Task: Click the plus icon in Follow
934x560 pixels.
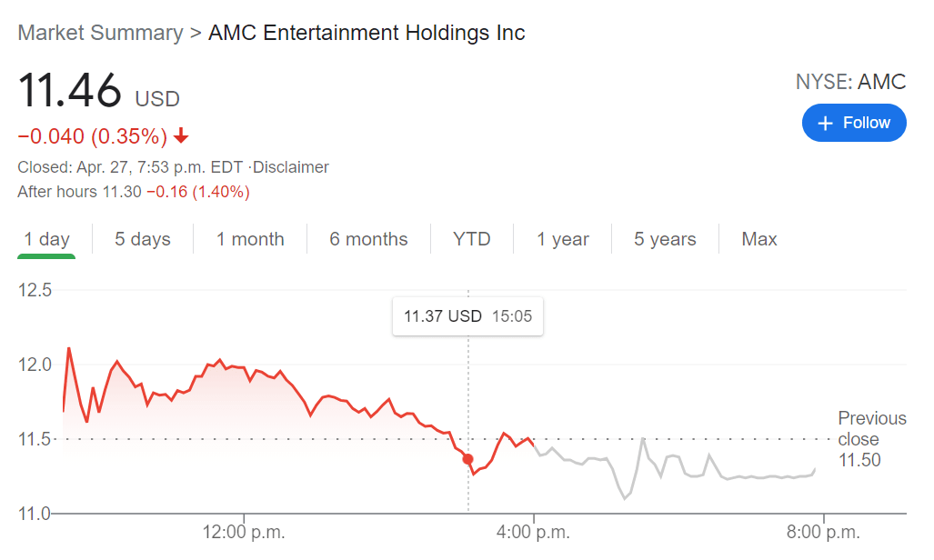Action: pos(826,124)
